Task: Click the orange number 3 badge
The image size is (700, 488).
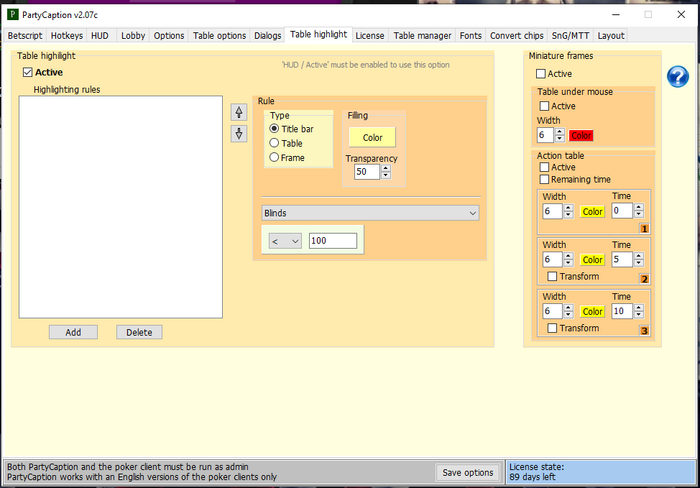Action: point(644,331)
